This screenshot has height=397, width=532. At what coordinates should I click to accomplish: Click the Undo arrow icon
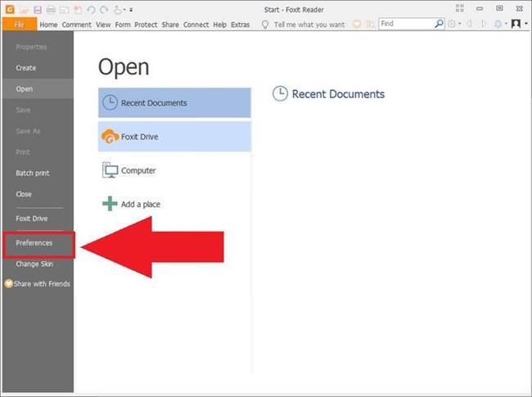pyautogui.click(x=91, y=10)
